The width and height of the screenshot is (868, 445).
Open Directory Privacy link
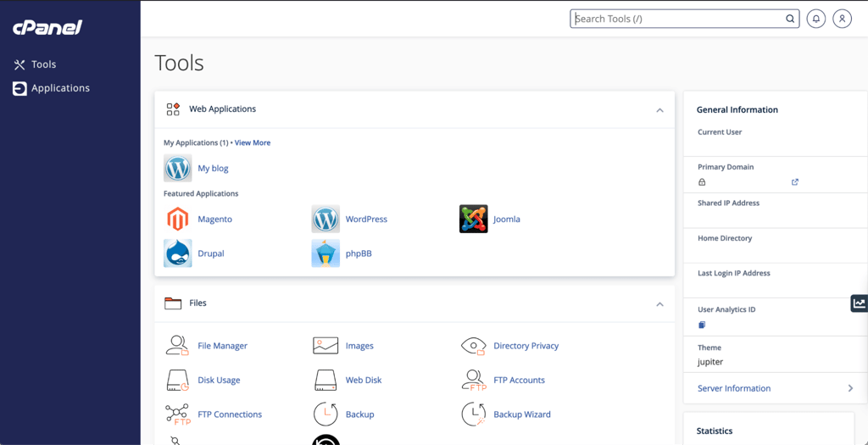526,345
